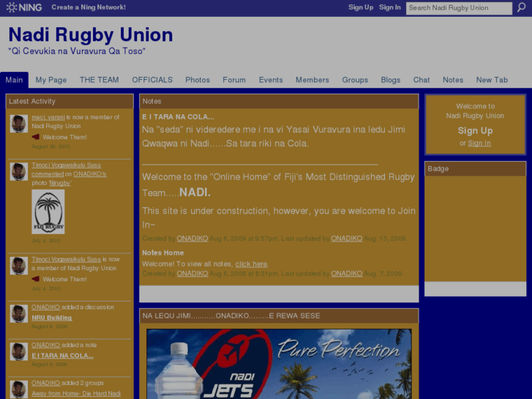Open Away from Home Die Hard Nadi group
Screen dimensions: 532x399
click(76, 393)
